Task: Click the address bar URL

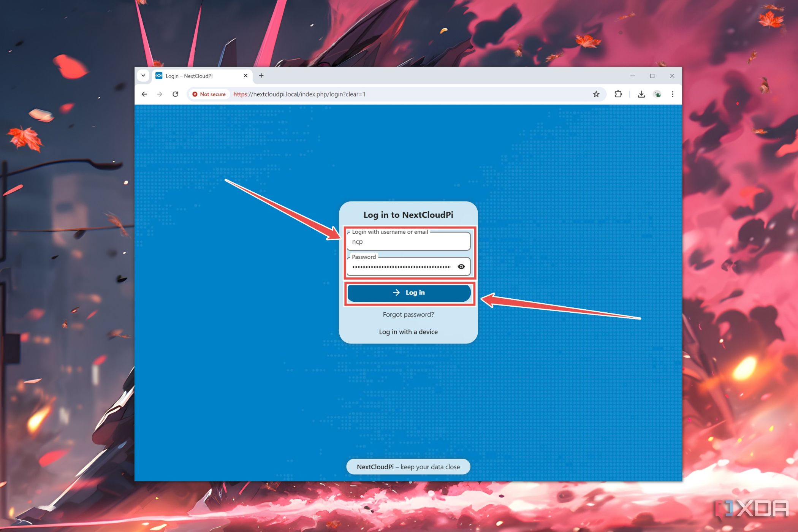Action: point(299,94)
